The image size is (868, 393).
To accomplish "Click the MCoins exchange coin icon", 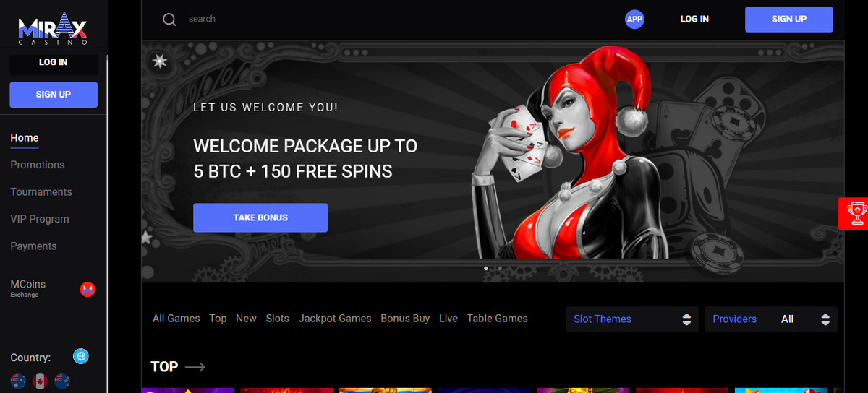I will click(88, 290).
